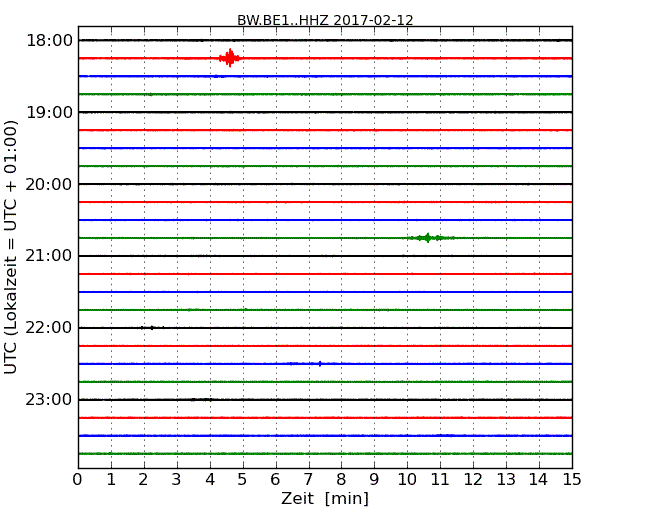Click the x-axis tick label 8

click(341, 480)
